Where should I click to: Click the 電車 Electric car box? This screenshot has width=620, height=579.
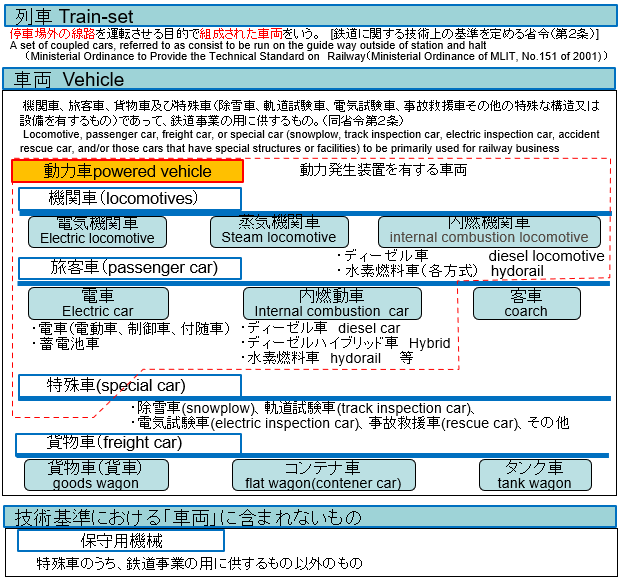point(98,303)
